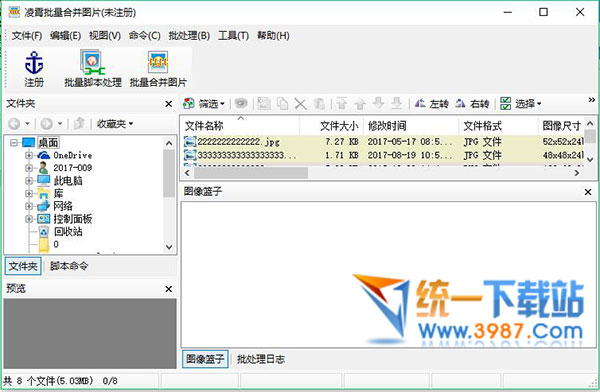Open the 收藏夹 favorites dropdown

click(115, 124)
